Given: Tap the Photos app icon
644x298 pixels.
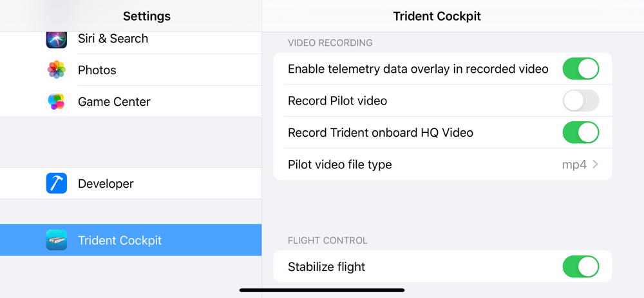Looking at the screenshot, I should 57,70.
